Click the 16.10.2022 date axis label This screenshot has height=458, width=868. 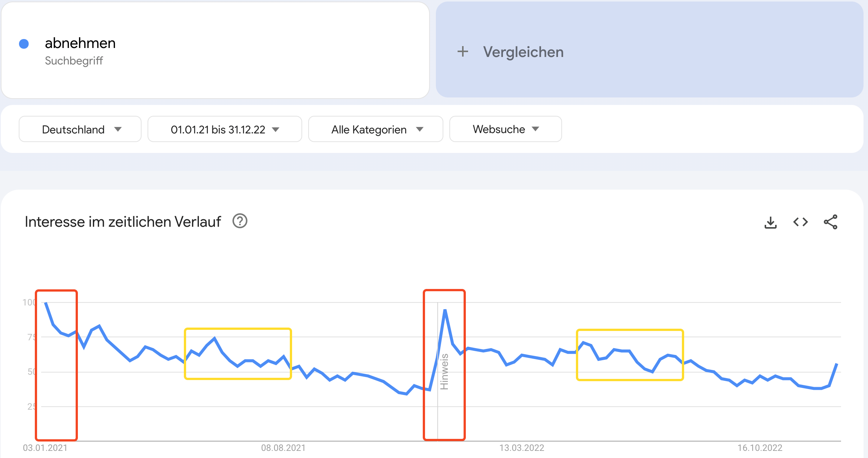click(x=760, y=448)
